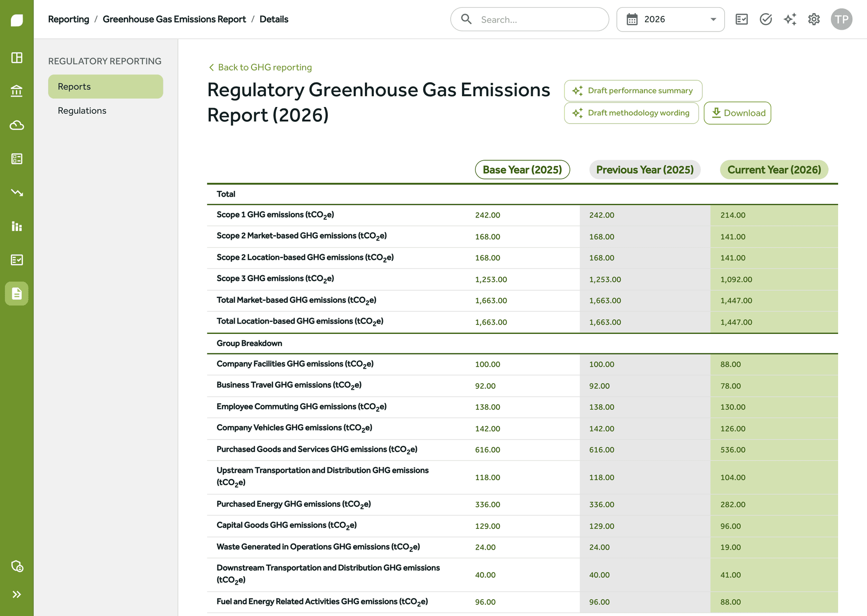The width and height of the screenshot is (867, 616).
Task: Select the active document reports icon
Action: 17,294
